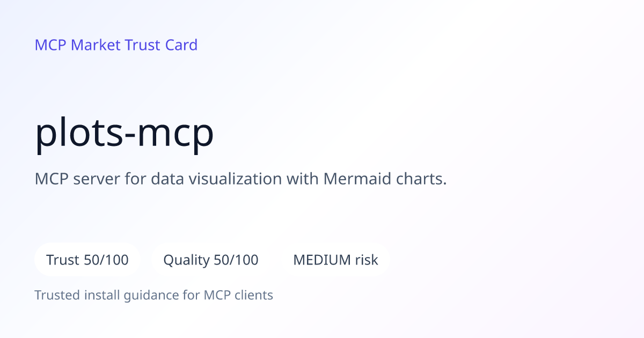Click the 50/100 score in Trust pill

pos(106,260)
